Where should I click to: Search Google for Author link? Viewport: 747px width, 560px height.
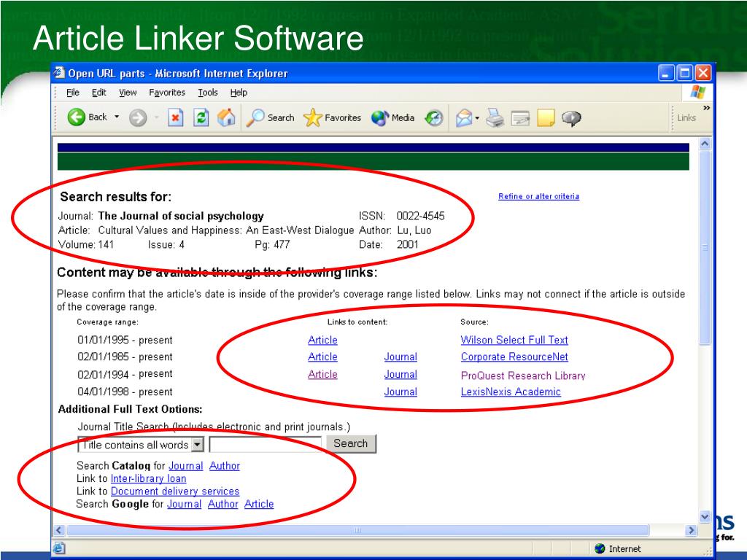pos(223,504)
